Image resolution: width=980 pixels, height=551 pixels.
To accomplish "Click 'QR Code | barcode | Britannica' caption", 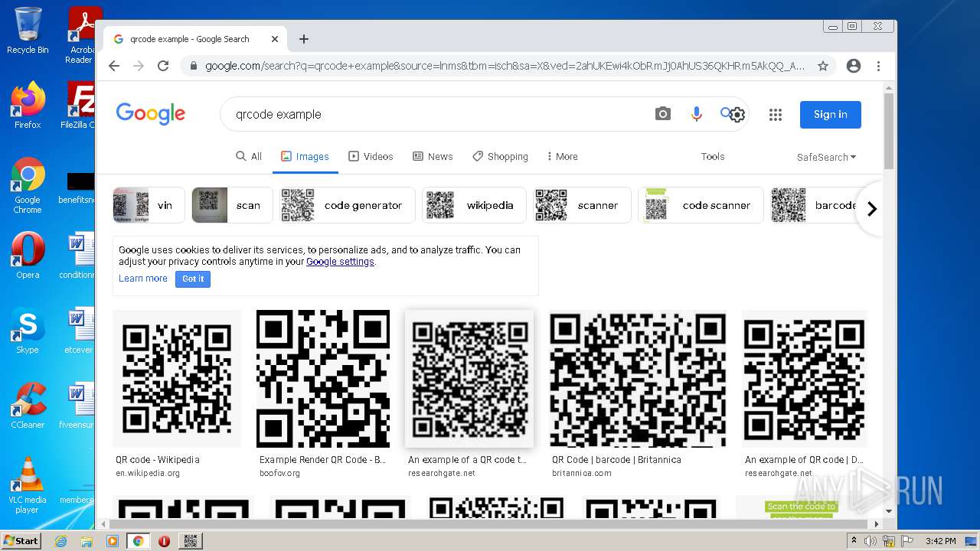I will (x=616, y=460).
